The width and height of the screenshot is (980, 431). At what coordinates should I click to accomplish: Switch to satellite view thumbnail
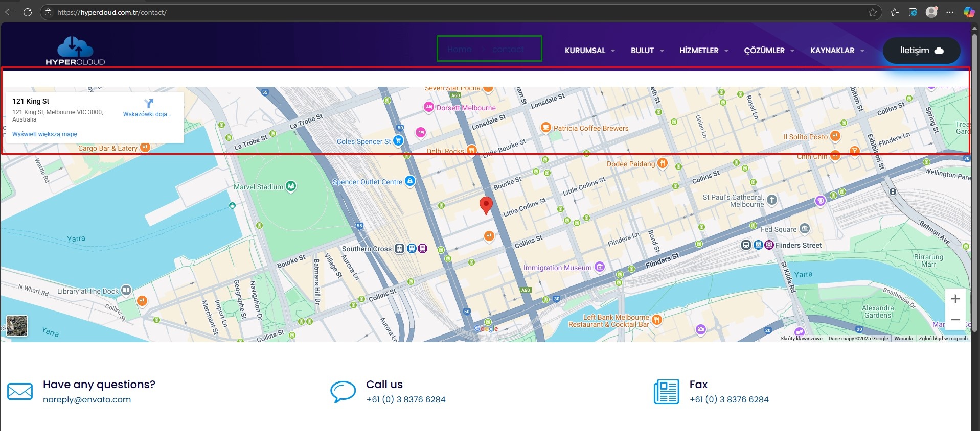point(16,326)
